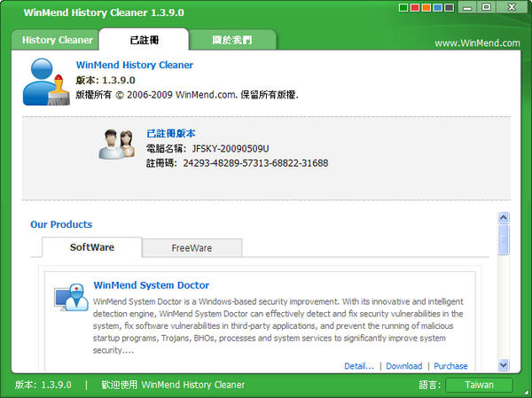
Task: Switch to the FreeWare products tab
Action: [192, 247]
